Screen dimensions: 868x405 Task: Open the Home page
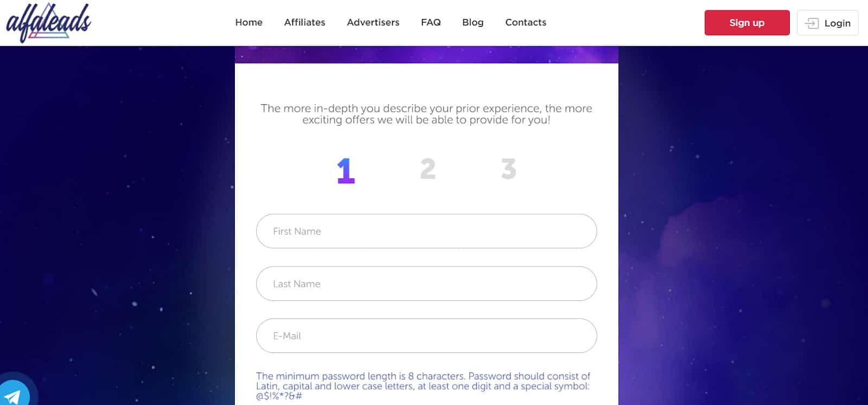[248, 22]
